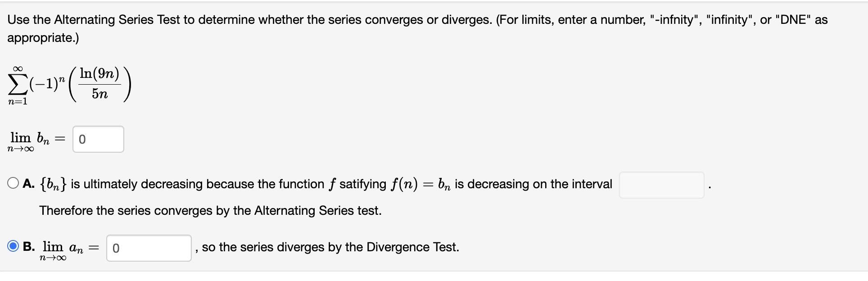868x281 pixels.
Task: Click the interval box next to option A
Action: click(661, 185)
